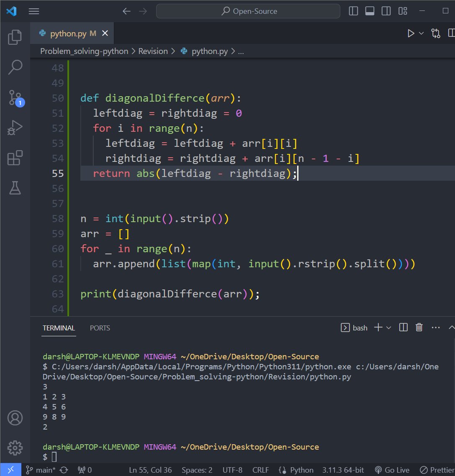Open the Customize Layout icon
This screenshot has width=455, height=476.
point(403,11)
